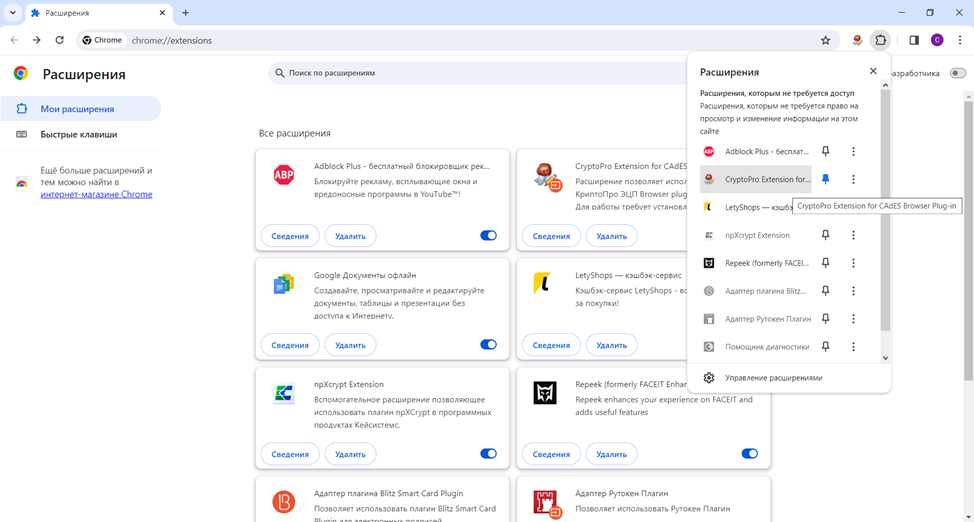Pin Адаптер плагина Blitz in popup
Image resolution: width=974 pixels, height=522 pixels.
[825, 291]
